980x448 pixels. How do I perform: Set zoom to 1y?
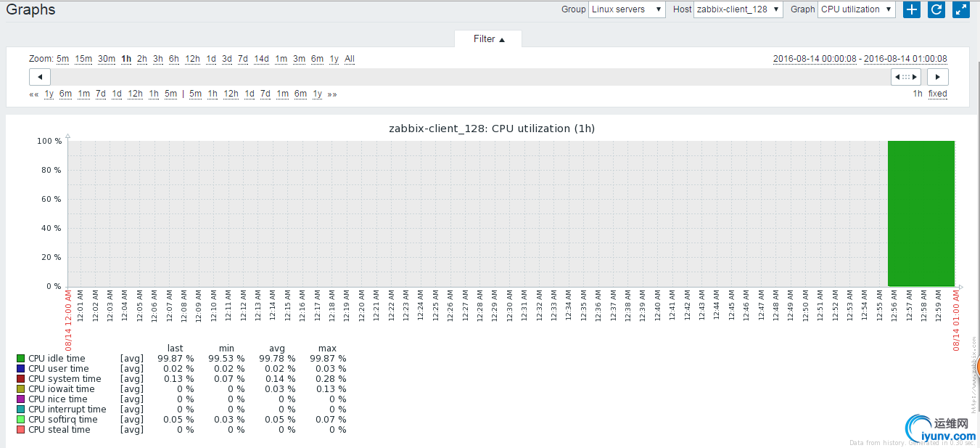(x=334, y=59)
